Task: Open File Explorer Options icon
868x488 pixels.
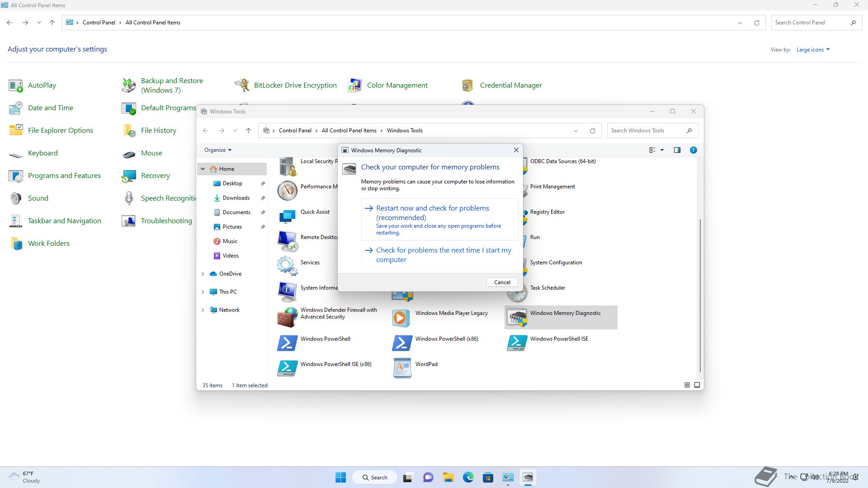Action: (16, 131)
